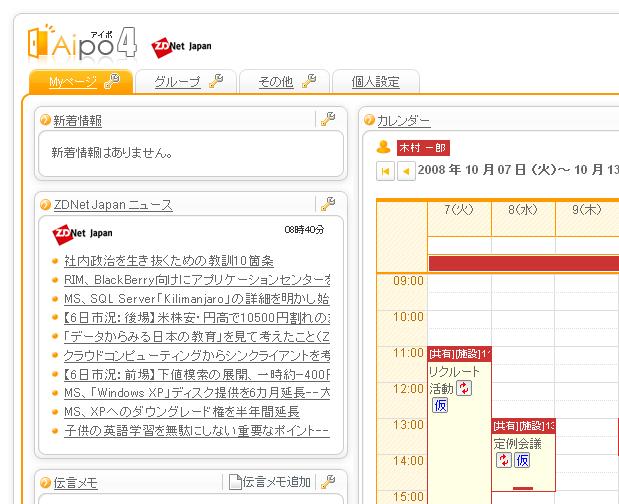Click the orange bullet beside ZDNet Japan ニュース
Image resolution: width=619 pixels, height=504 pixels.
pos(45,204)
